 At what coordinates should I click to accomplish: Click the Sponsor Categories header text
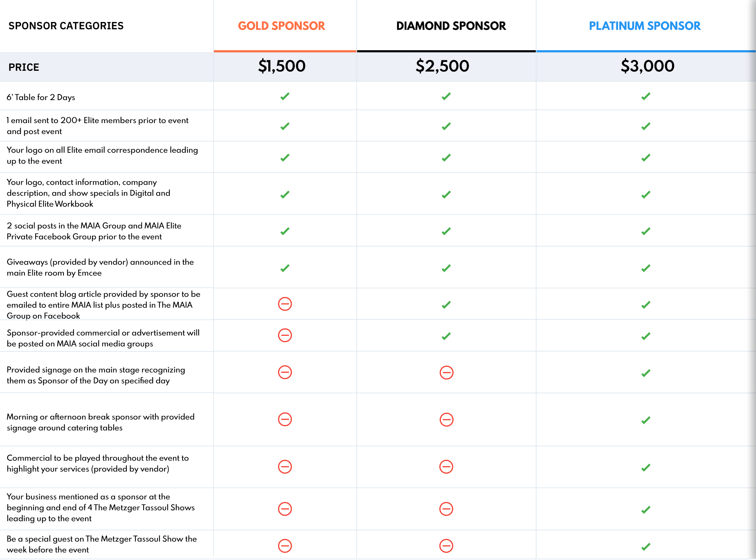pyautogui.click(x=66, y=26)
